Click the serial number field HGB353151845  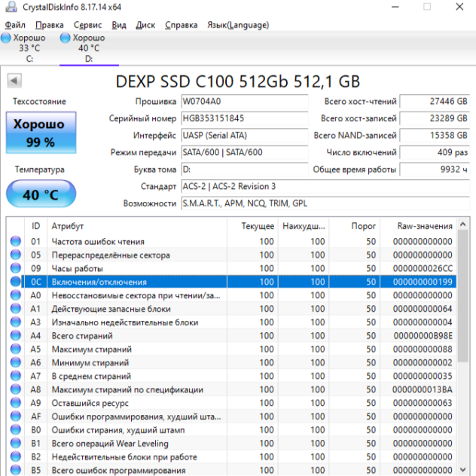pyautogui.click(x=245, y=118)
